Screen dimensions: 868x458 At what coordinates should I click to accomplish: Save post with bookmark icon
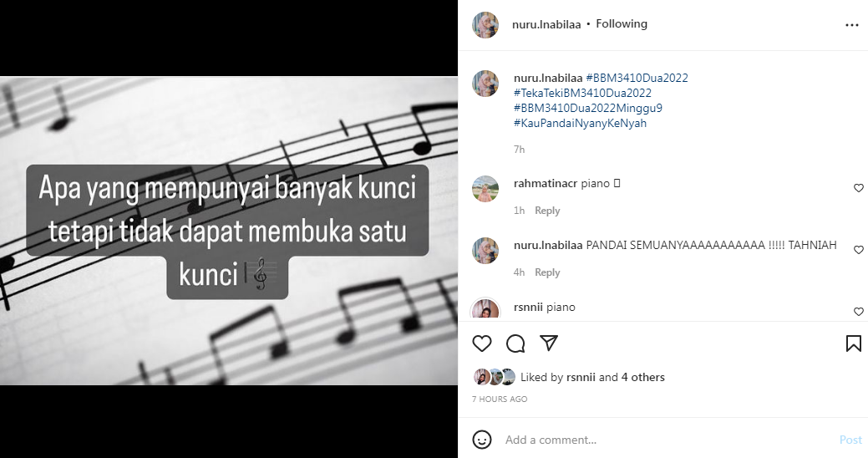[x=853, y=343]
